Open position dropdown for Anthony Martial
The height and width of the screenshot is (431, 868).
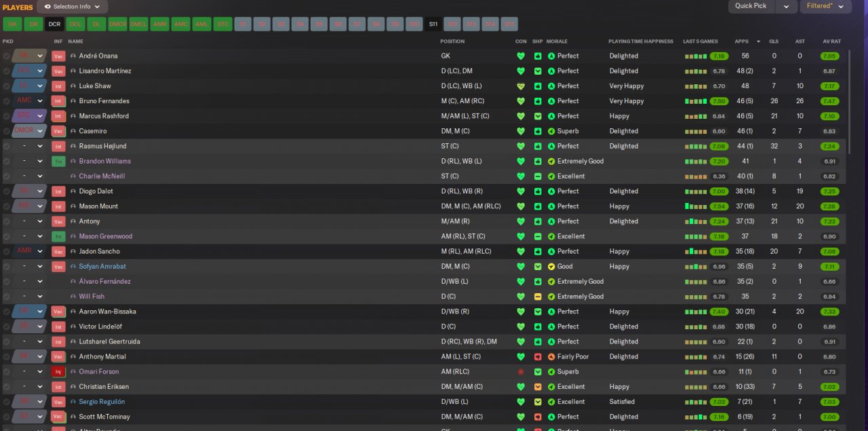point(40,357)
